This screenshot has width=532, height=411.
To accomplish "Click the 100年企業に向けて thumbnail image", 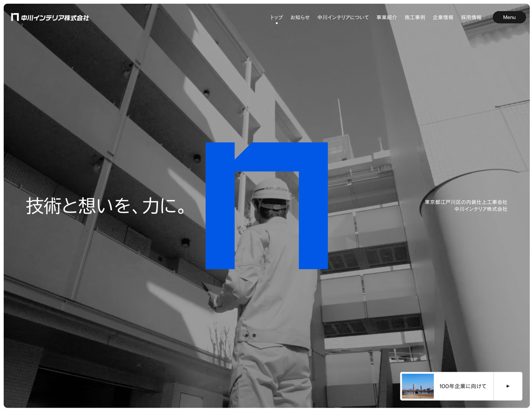I will [x=418, y=386].
